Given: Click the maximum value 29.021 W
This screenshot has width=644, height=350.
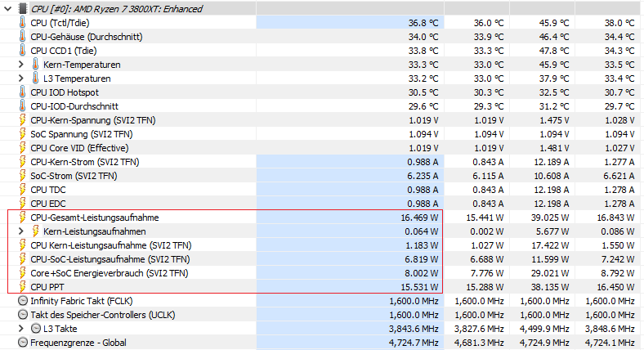Looking at the screenshot, I should point(550,273).
